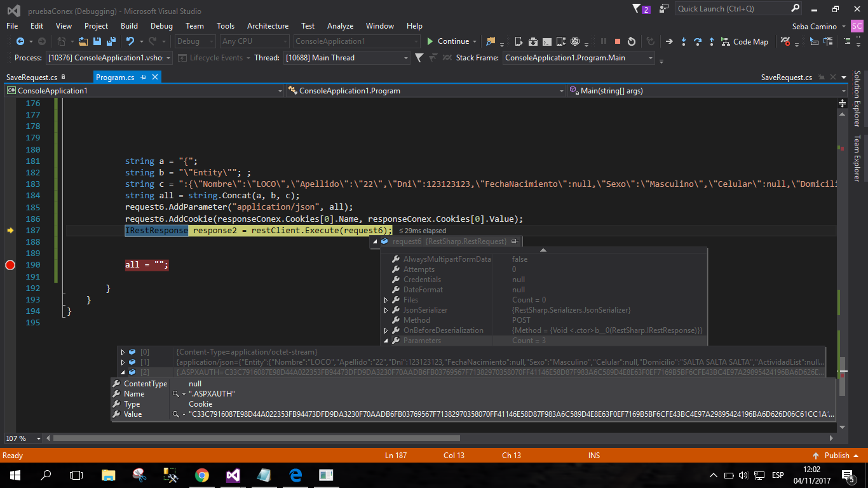Open the 107 % zoom dropdown
The height and width of the screenshot is (488, 868).
(24, 438)
